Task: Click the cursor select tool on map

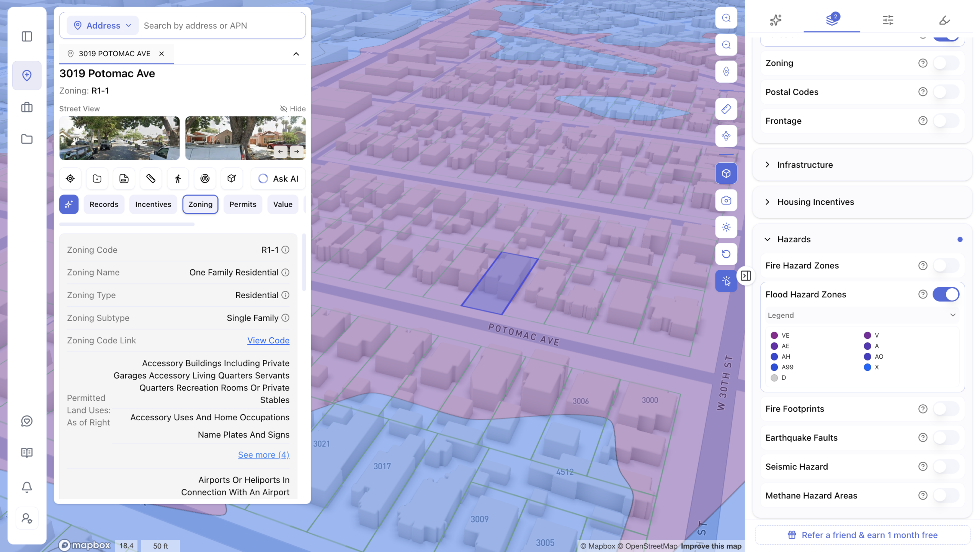Action: coord(726,281)
